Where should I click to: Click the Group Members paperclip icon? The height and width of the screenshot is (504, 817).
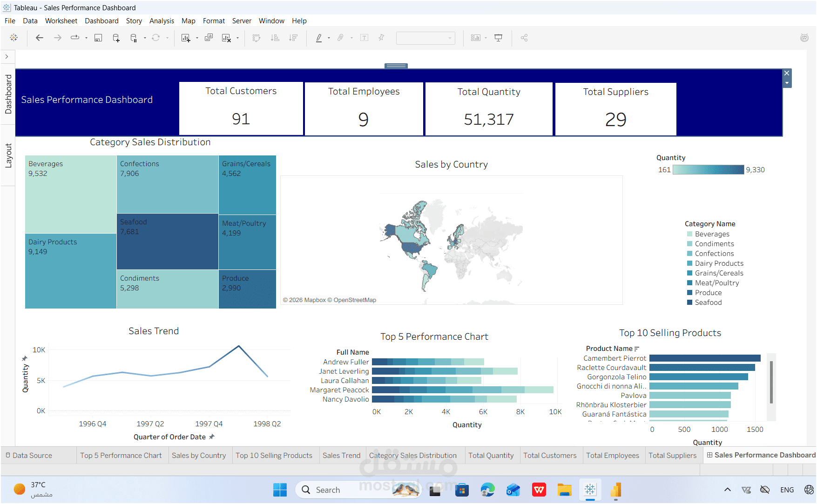pyautogui.click(x=341, y=38)
